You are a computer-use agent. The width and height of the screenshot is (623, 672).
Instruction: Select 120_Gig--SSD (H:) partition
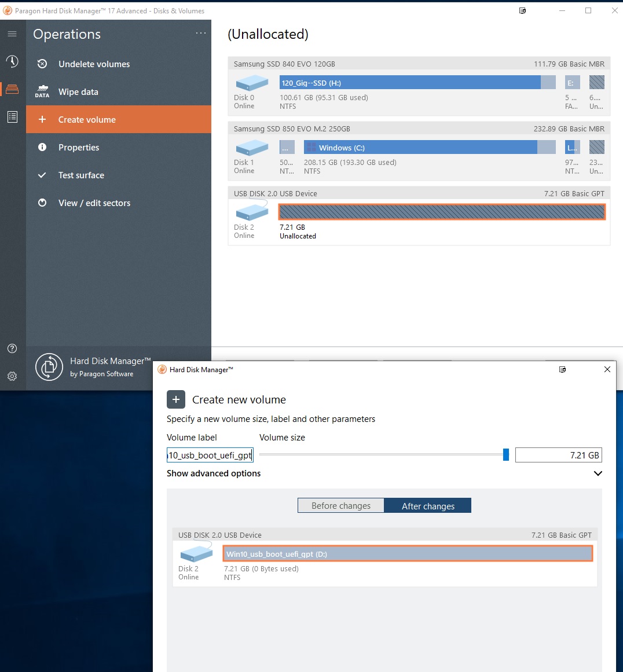tap(417, 82)
